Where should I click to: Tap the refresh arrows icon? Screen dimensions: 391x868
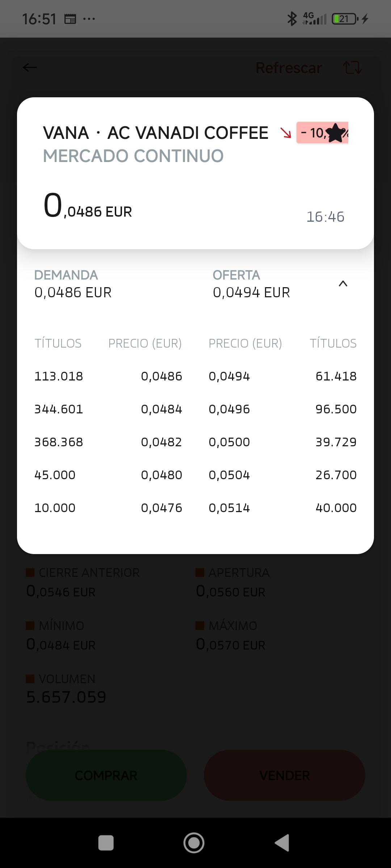[352, 67]
